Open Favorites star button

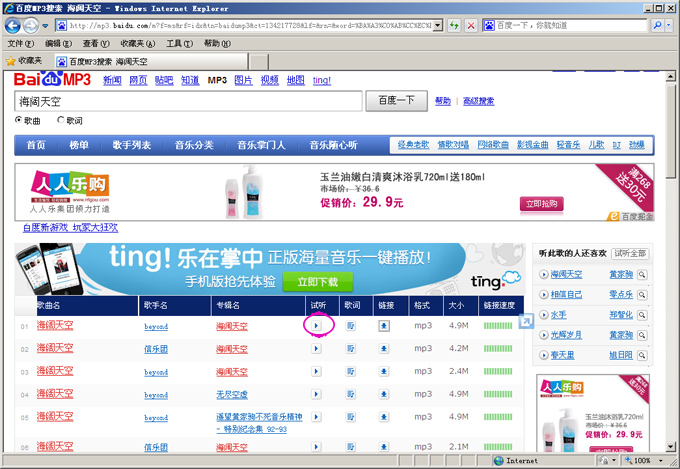pyautogui.click(x=24, y=61)
